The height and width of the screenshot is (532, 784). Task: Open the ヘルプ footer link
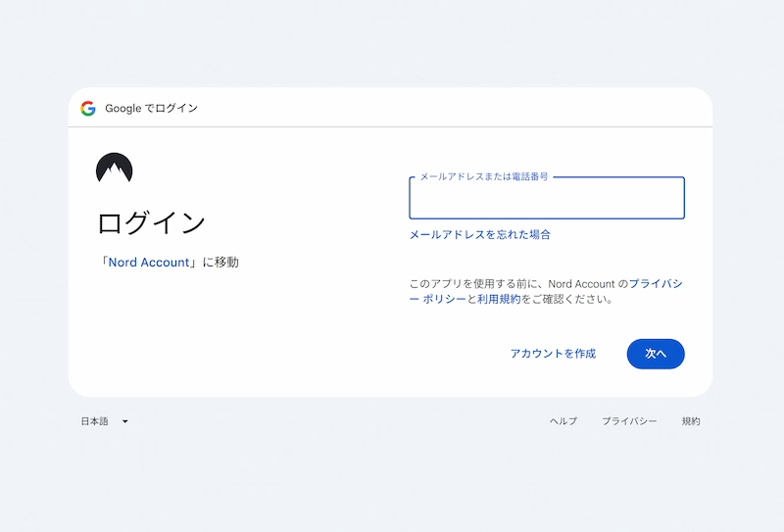coord(563,421)
